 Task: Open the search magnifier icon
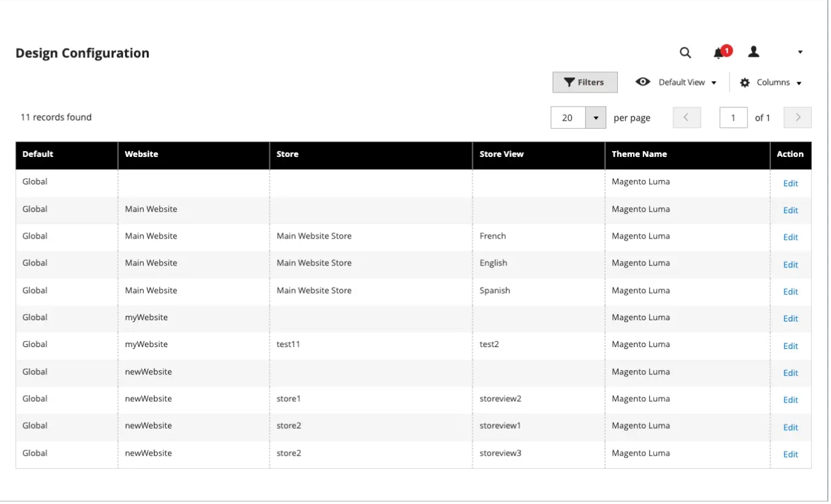pos(685,53)
